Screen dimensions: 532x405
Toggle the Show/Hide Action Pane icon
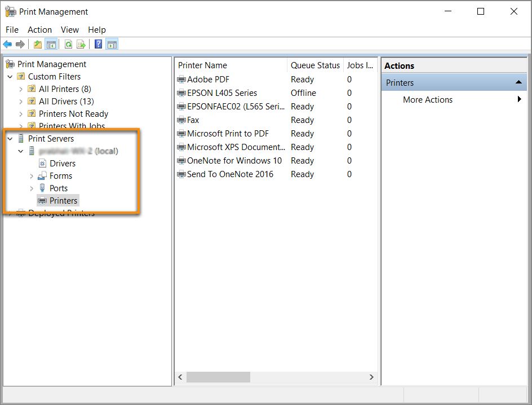[x=112, y=44]
